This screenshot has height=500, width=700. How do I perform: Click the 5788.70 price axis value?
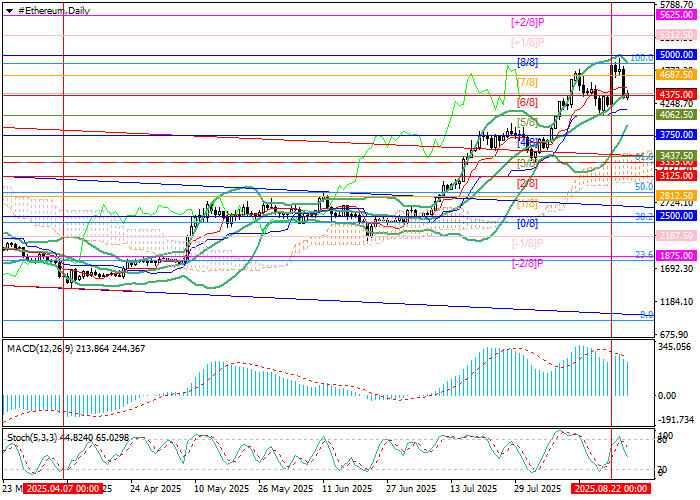(676, 4)
